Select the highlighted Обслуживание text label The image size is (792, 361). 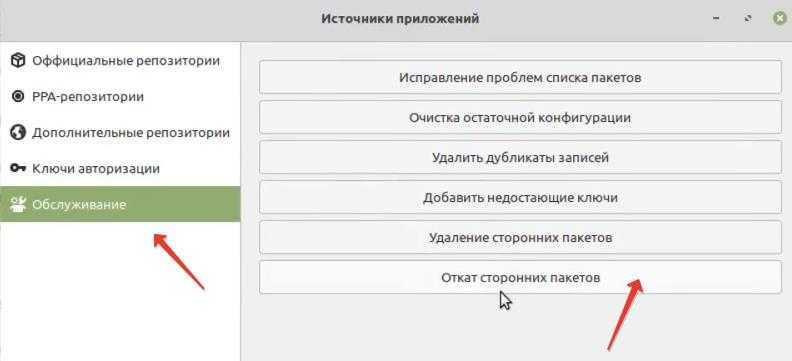tap(79, 205)
